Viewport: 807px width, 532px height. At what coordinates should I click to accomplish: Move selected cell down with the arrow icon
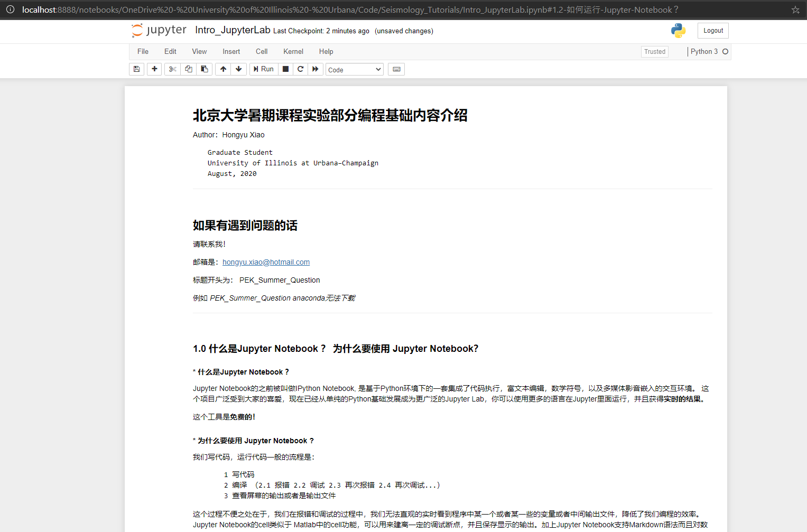pos(239,69)
